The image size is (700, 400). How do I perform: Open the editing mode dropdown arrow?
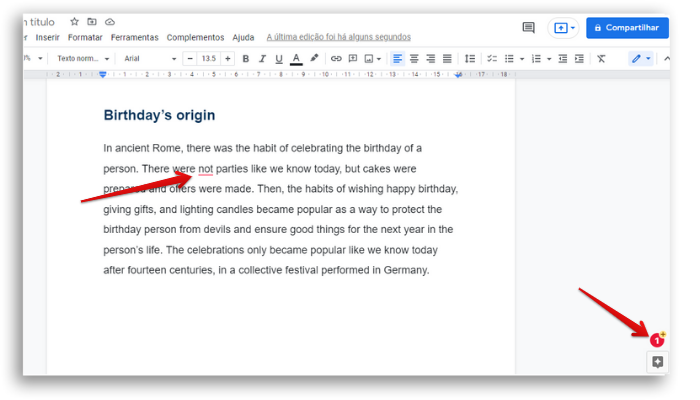pos(648,58)
